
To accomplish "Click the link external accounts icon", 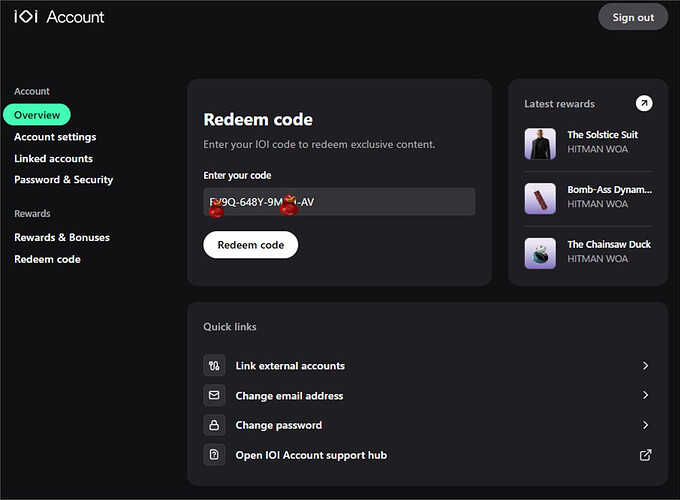I will click(x=214, y=366).
